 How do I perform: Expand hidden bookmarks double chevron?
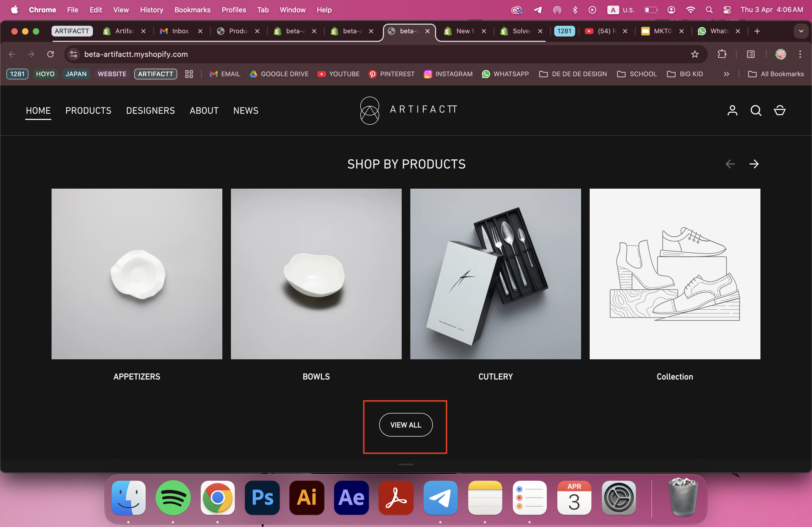(x=726, y=74)
